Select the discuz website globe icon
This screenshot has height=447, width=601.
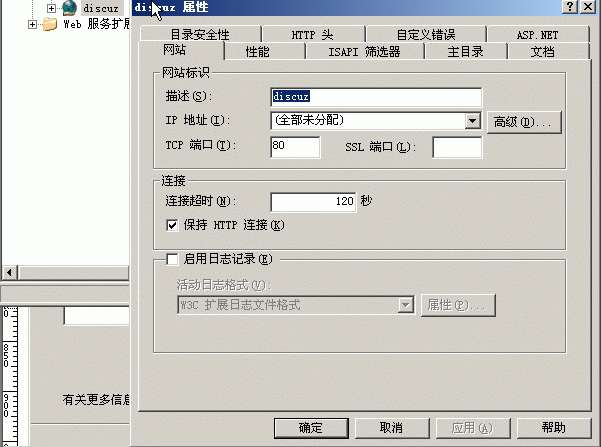point(69,7)
